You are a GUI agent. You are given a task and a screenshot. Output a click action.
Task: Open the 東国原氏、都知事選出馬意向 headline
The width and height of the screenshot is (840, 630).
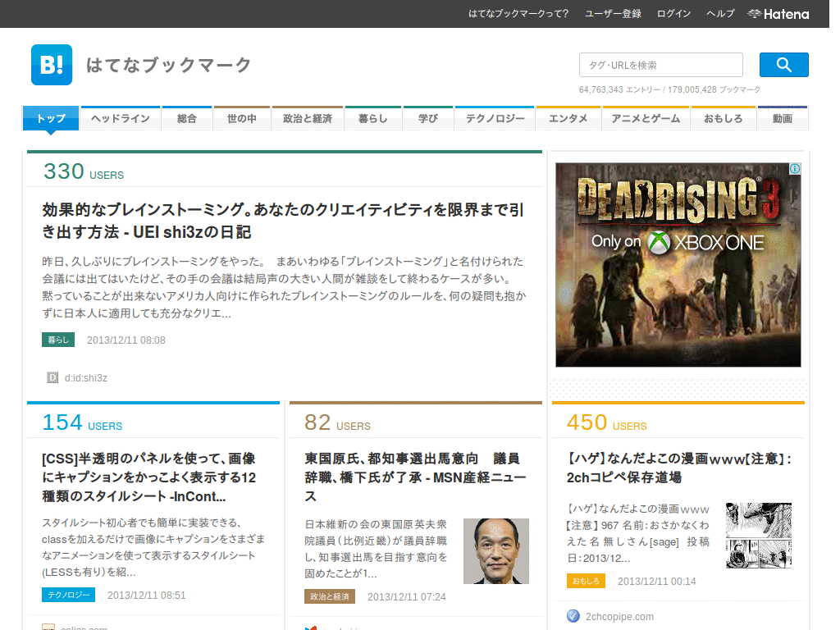coord(415,477)
